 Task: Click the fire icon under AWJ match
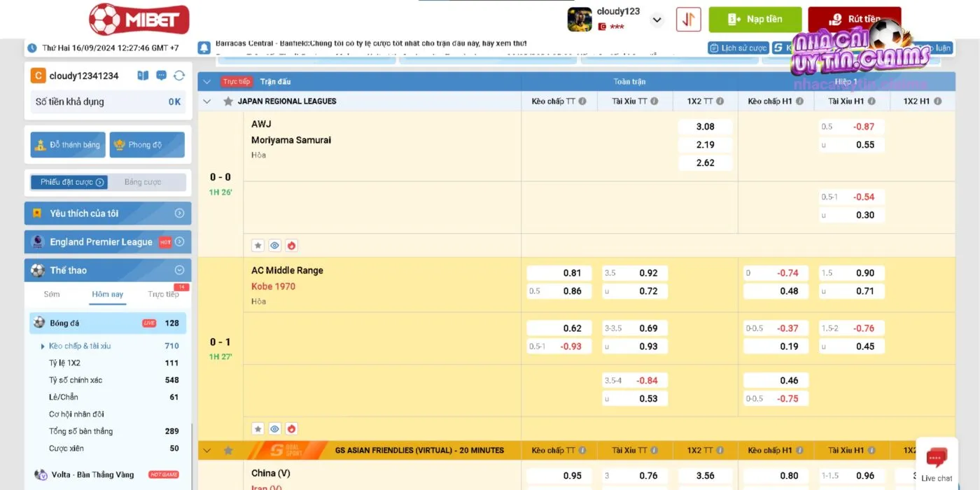(x=292, y=246)
